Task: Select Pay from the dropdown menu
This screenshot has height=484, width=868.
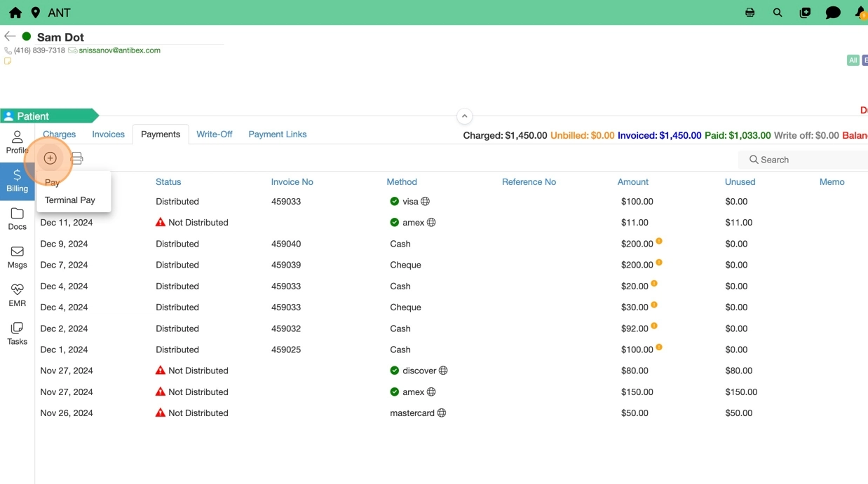Action: 53,182
